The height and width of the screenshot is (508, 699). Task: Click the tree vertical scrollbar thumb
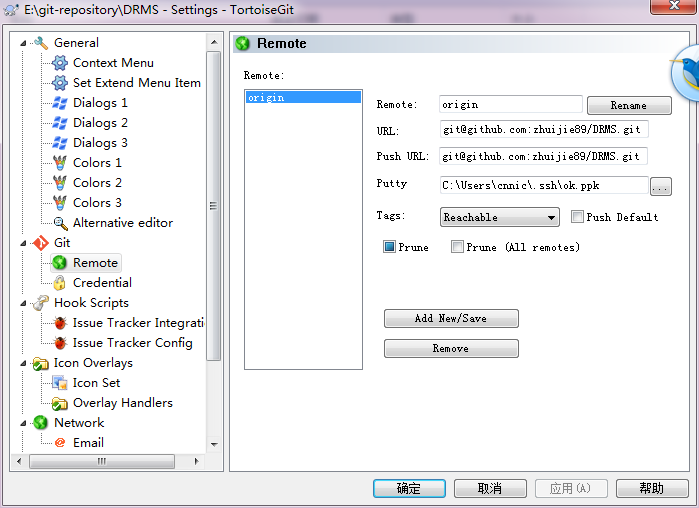tap(214, 206)
